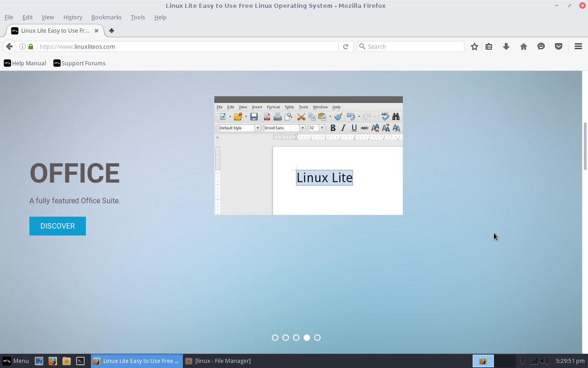
Task: Open the taskbar Menu button
Action: [16, 361]
